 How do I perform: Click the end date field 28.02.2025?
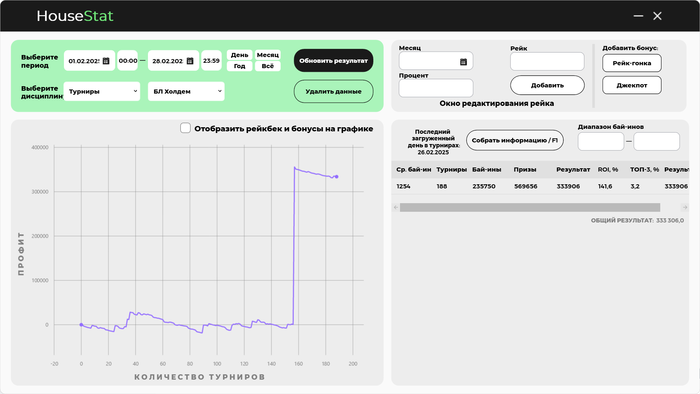tap(173, 61)
